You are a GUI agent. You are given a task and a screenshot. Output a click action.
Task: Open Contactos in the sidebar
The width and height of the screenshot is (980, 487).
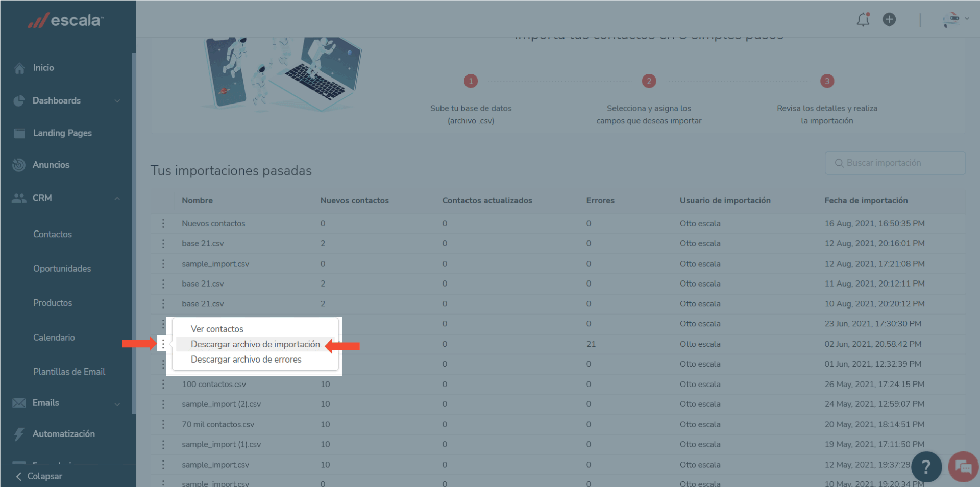coord(53,234)
